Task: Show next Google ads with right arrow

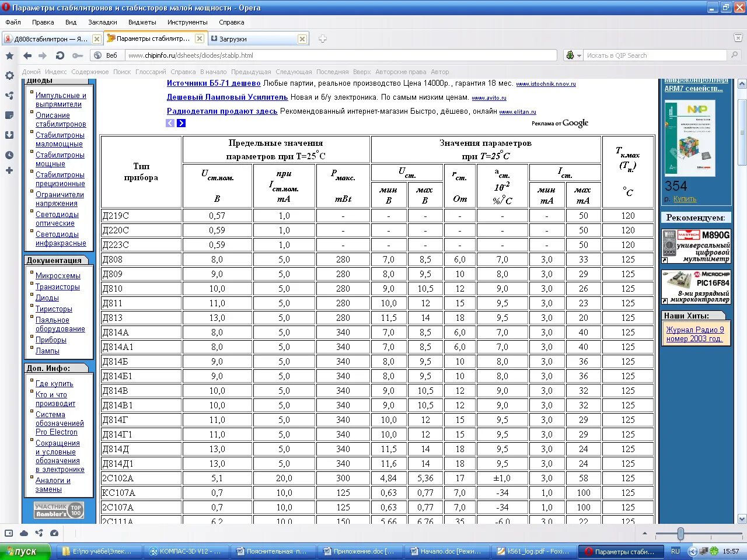Action: click(181, 123)
